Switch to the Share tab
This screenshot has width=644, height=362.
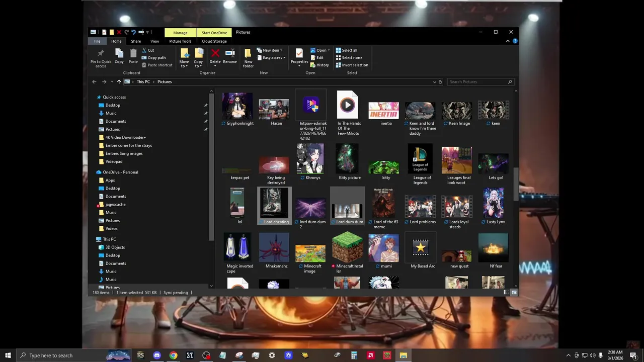136,41
